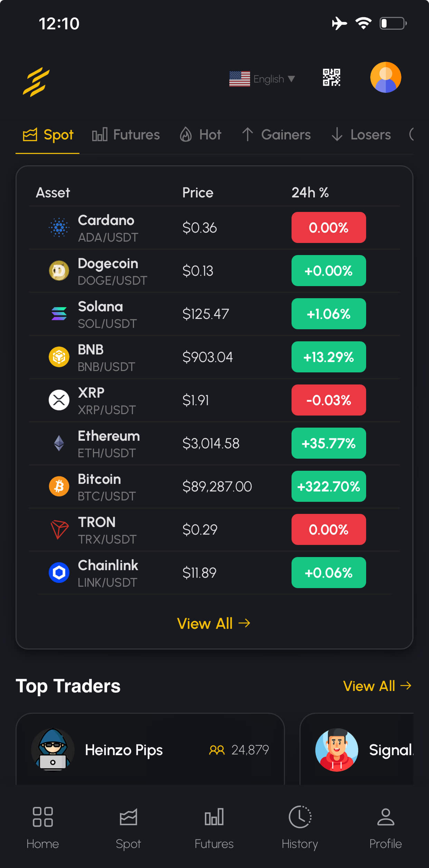Image resolution: width=429 pixels, height=868 pixels.
Task: Open the English language dropdown
Action: pyautogui.click(x=263, y=79)
